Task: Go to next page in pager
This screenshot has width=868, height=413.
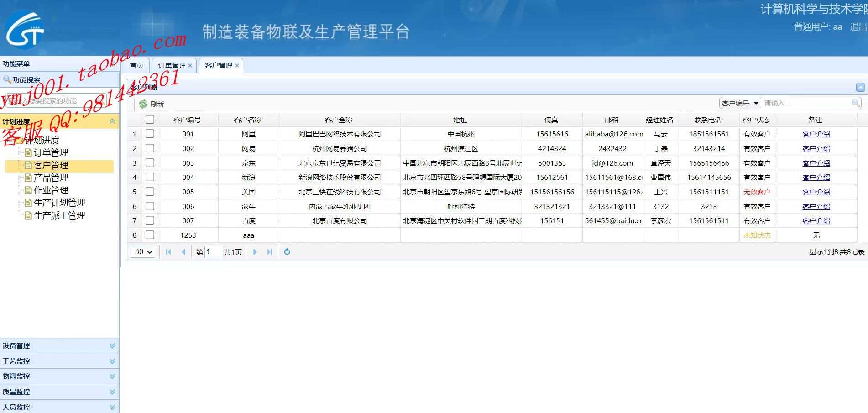Action: 255,252
